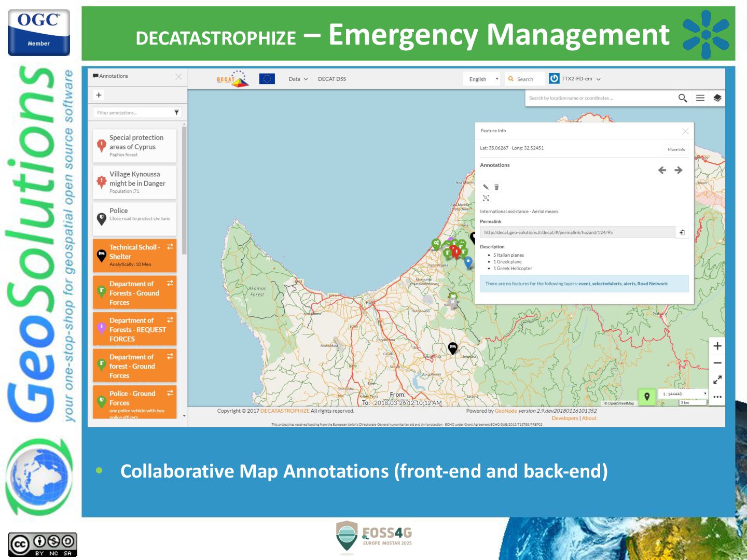Open the map scale 1:144448 dropdown
Viewport: 747px width, 560px height.
tap(684, 394)
